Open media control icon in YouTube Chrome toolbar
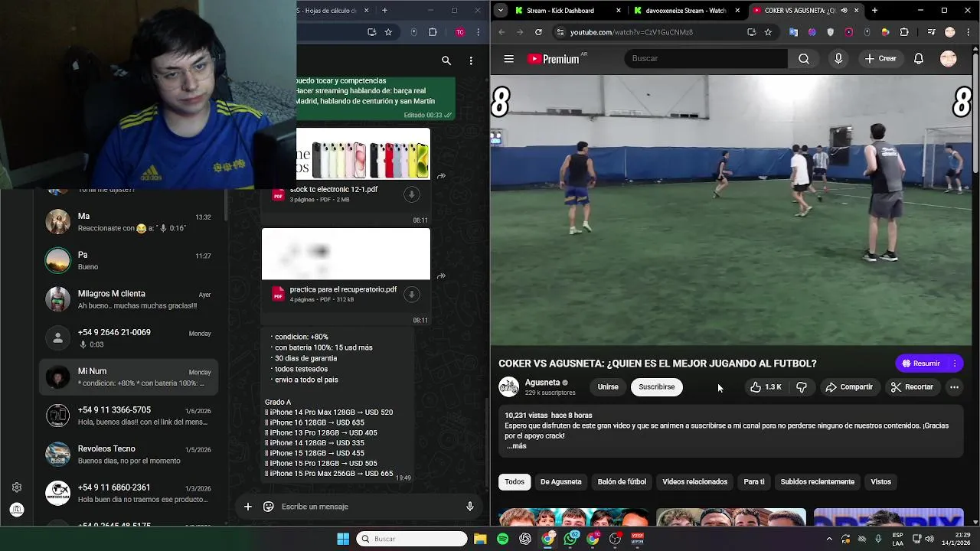The width and height of the screenshot is (980, 551). [931, 32]
